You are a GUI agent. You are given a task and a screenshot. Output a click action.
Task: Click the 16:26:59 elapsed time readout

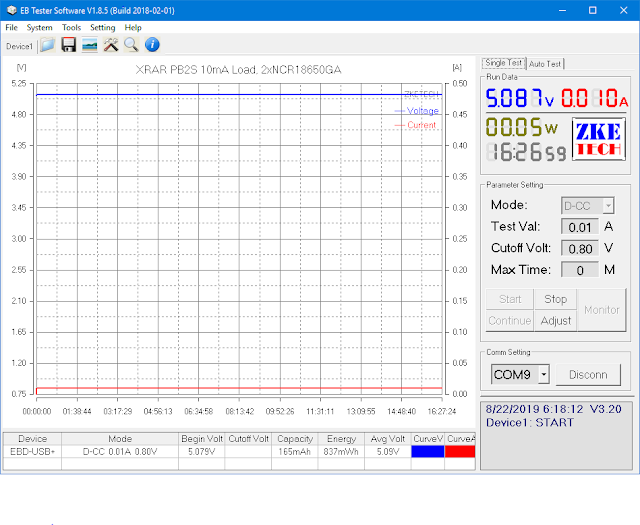(x=527, y=152)
